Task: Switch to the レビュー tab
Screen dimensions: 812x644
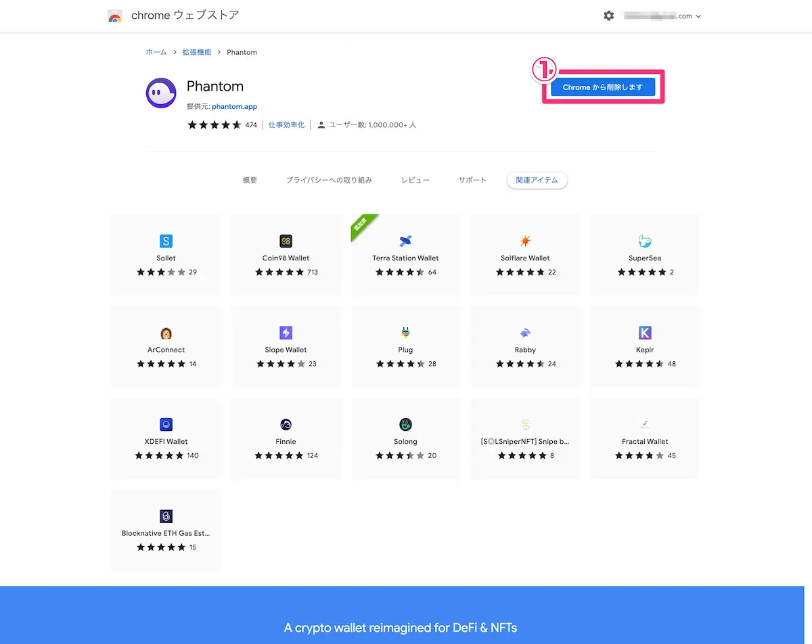Action: click(x=415, y=180)
